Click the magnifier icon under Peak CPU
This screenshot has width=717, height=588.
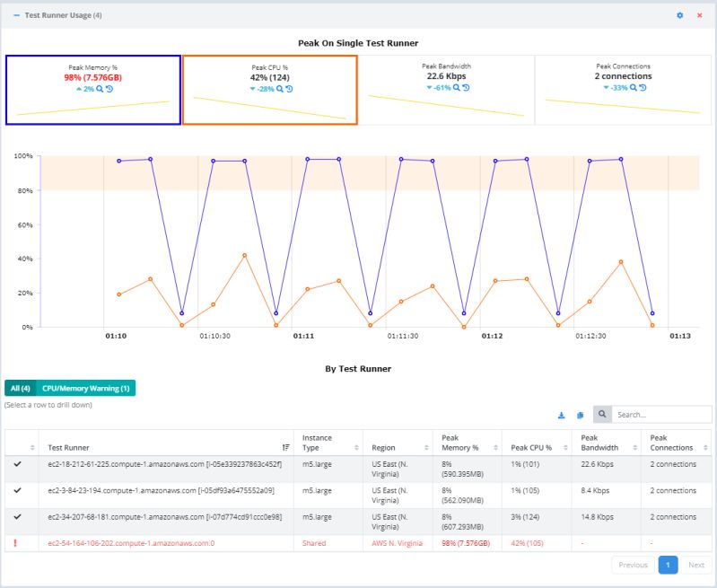click(x=280, y=89)
